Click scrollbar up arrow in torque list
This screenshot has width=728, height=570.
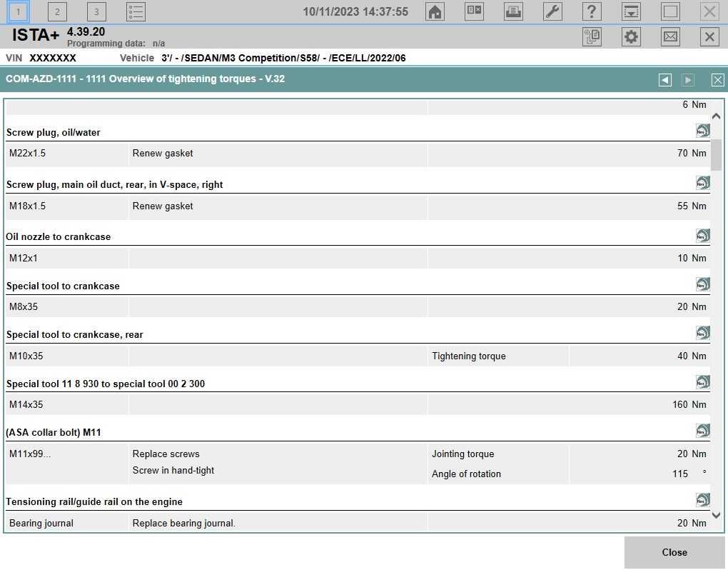[x=717, y=116]
